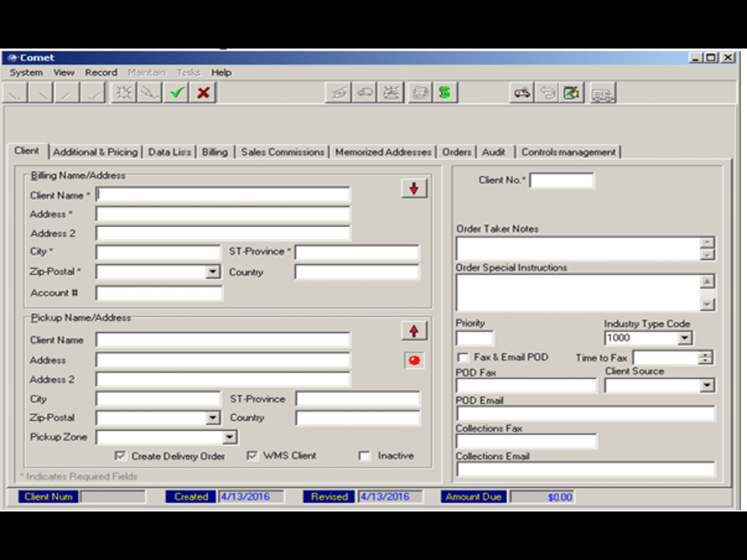Click the delivery truck toolbar icon
This screenshot has height=560, width=747.
pyautogui.click(x=603, y=93)
